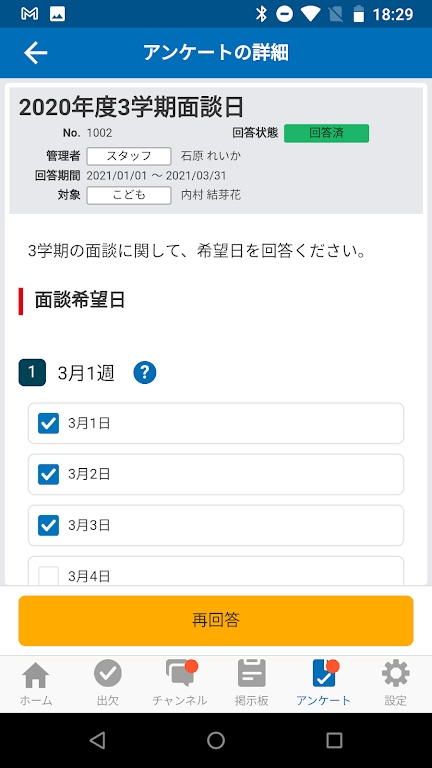432x768 pixels.
Task: Tap the スタッフ staff tag
Action: (x=129, y=156)
